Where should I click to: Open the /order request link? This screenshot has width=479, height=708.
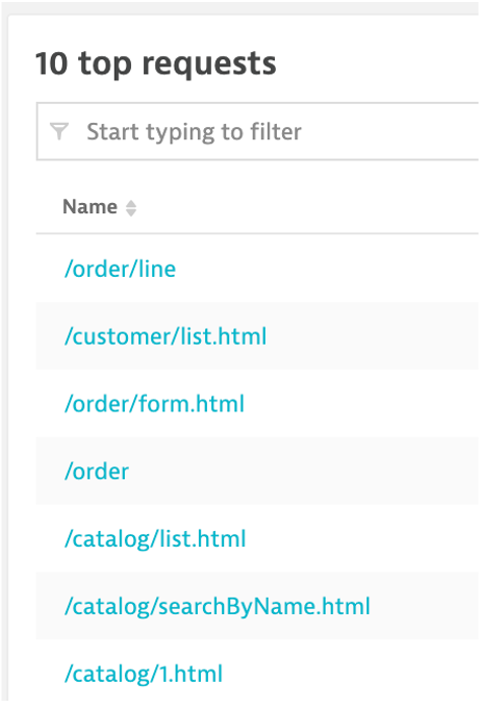click(97, 471)
